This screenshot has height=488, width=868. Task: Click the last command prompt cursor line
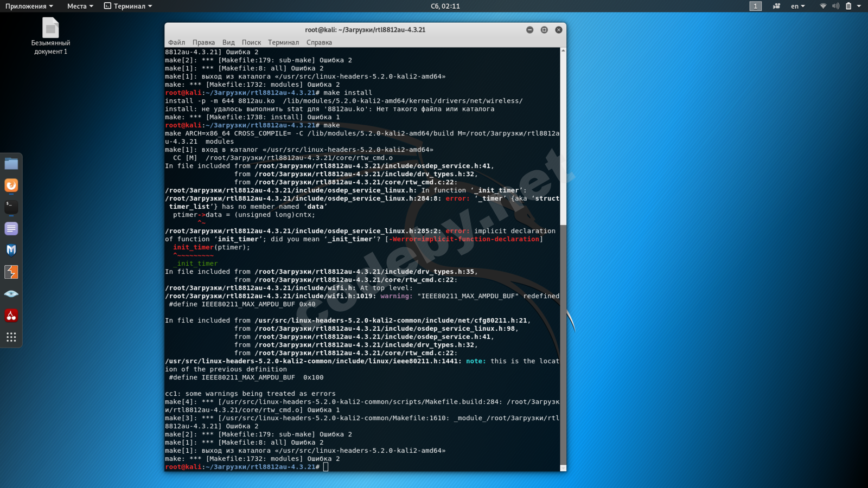pyautogui.click(x=246, y=467)
